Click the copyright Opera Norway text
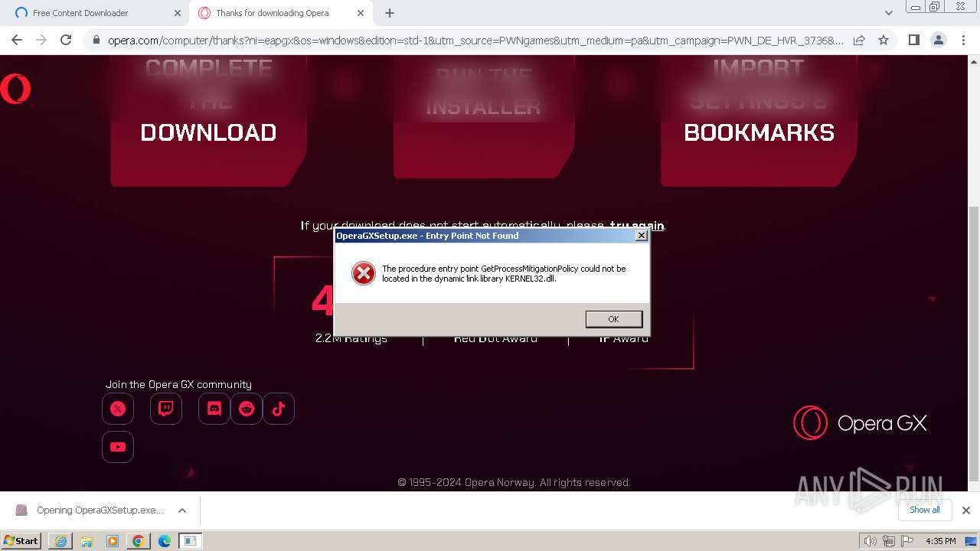 pyautogui.click(x=514, y=482)
